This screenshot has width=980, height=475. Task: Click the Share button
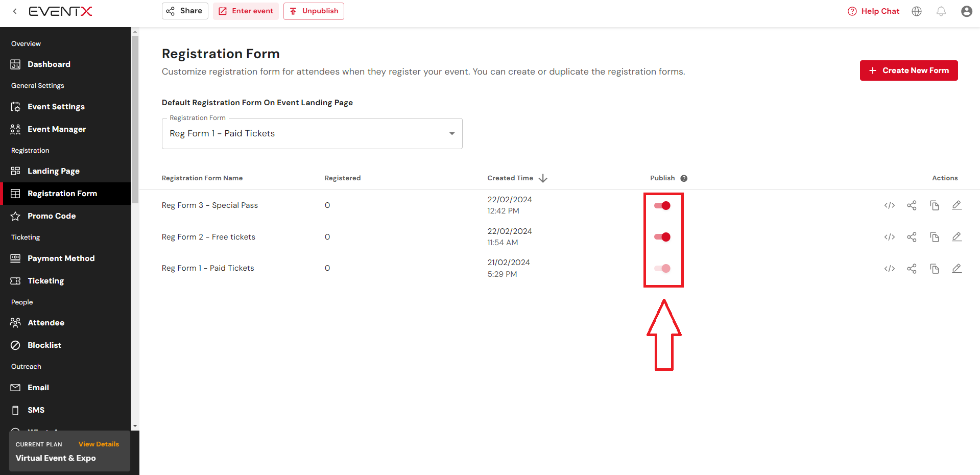[x=185, y=11]
